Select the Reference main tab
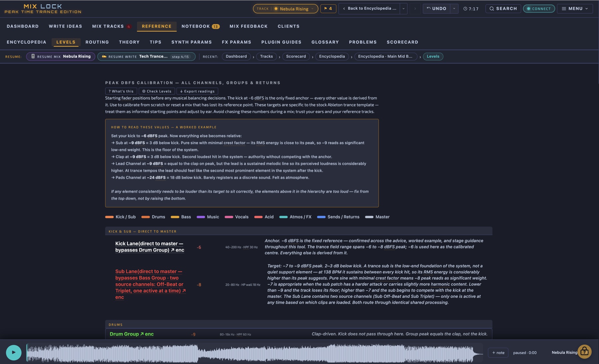 coord(156,26)
